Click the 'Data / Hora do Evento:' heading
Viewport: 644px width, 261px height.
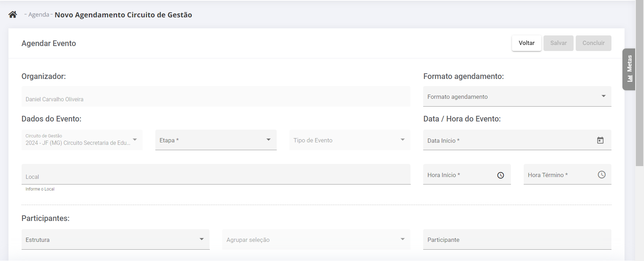pyautogui.click(x=462, y=119)
